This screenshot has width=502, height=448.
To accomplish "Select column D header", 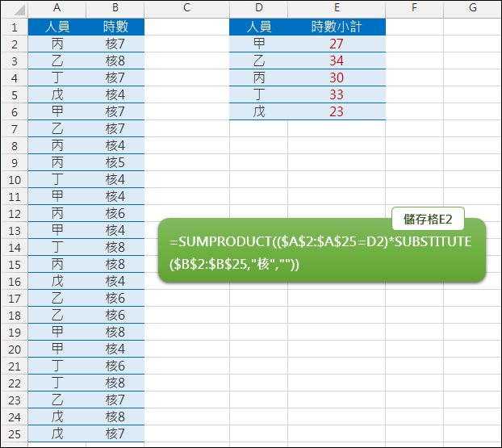I will 259,8.
